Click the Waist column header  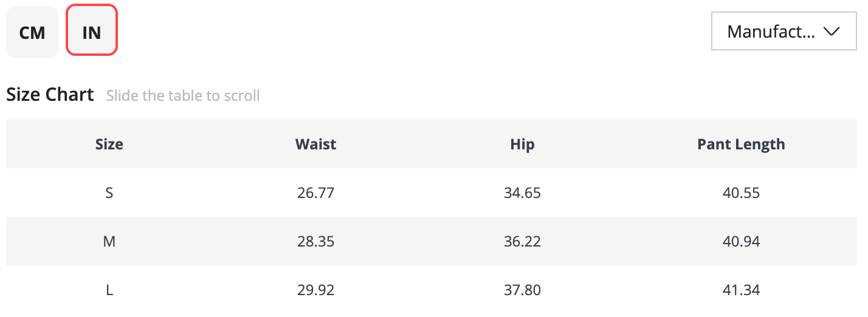point(315,144)
